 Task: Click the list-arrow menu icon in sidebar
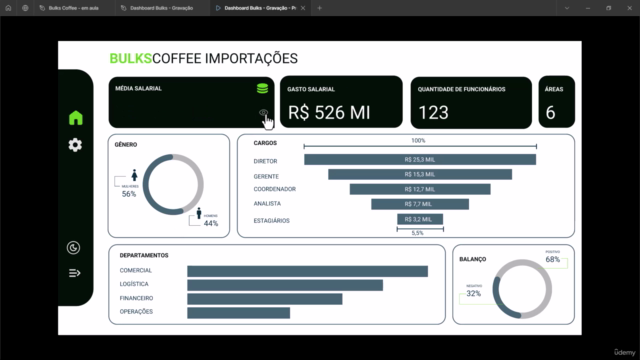pyautogui.click(x=74, y=273)
